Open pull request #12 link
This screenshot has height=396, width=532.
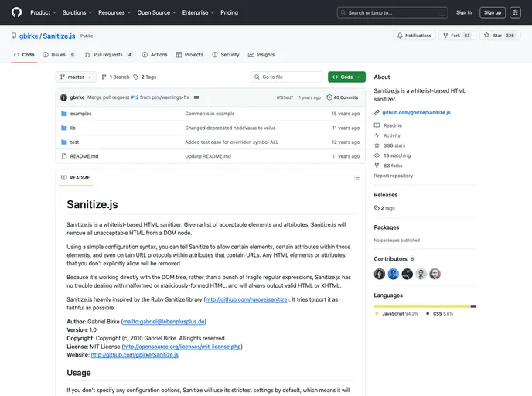(135, 97)
